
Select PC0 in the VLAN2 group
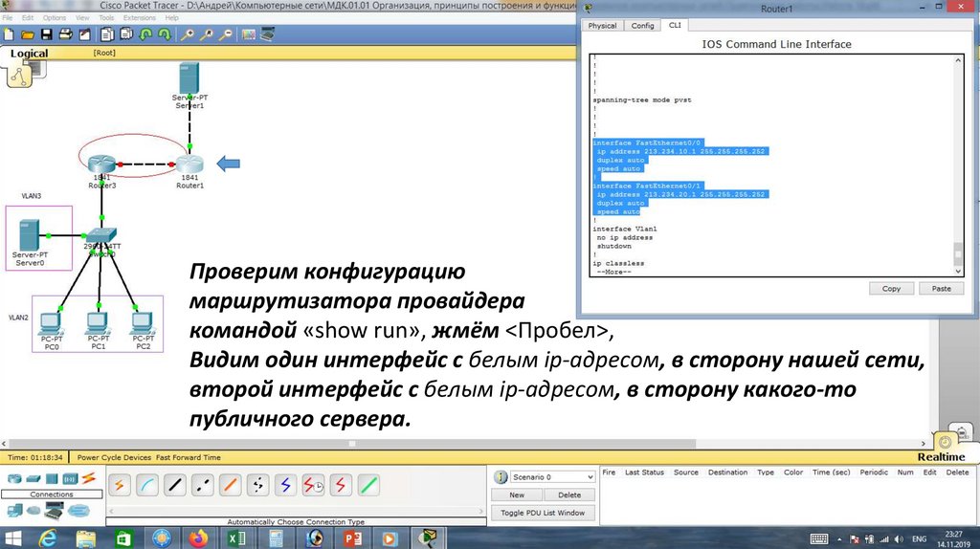[x=51, y=323]
